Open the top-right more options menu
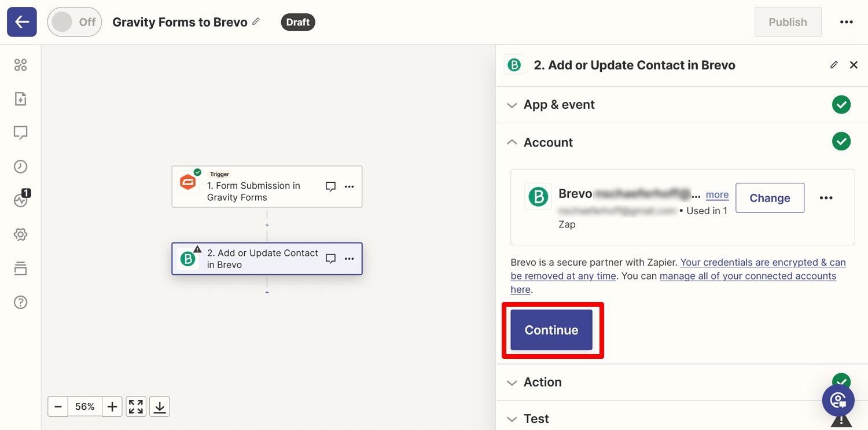 pyautogui.click(x=846, y=22)
